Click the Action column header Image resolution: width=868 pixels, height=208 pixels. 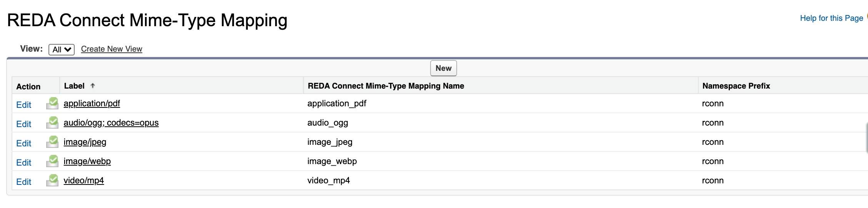click(x=28, y=87)
